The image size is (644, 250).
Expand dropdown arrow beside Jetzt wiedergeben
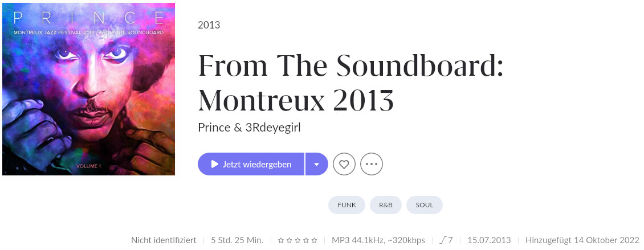[x=317, y=164]
